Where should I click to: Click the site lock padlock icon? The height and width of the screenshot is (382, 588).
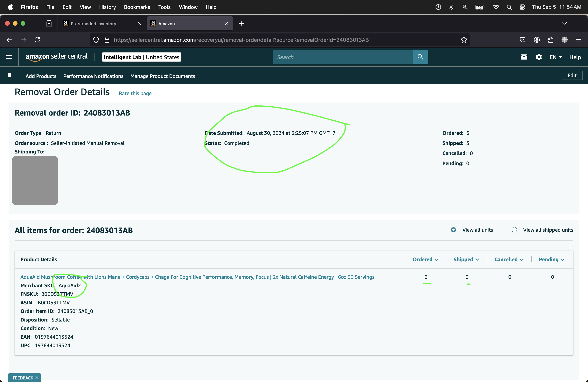(x=107, y=40)
